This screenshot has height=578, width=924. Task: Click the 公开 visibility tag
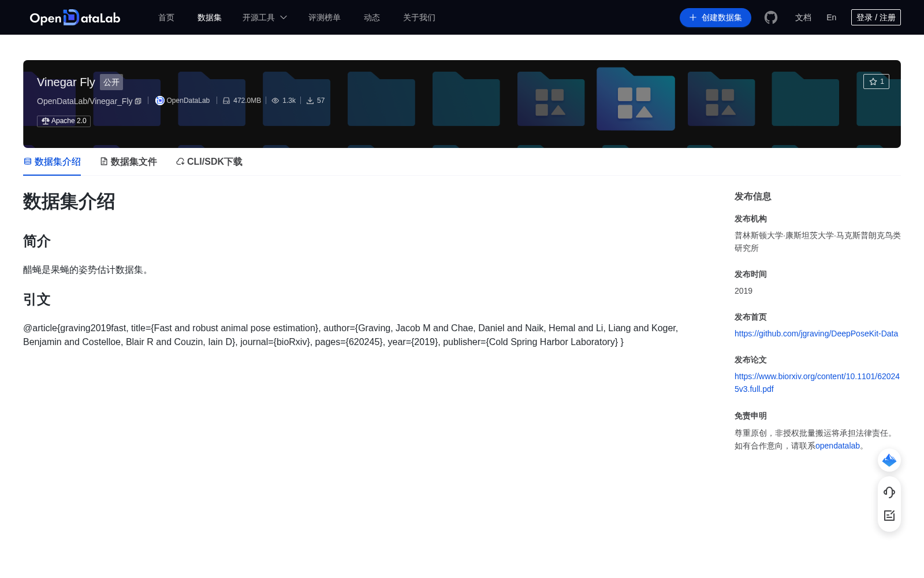click(x=111, y=82)
